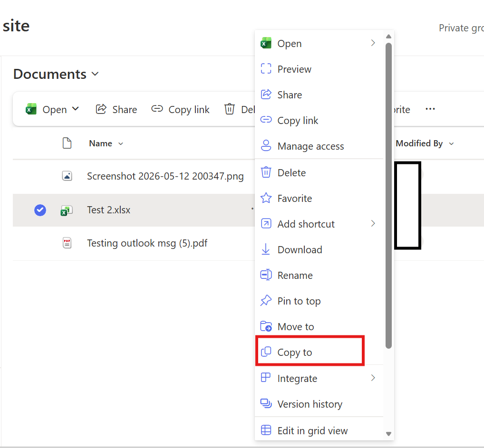Open the dropdown arrow next to toolbar Open

[x=75, y=109]
